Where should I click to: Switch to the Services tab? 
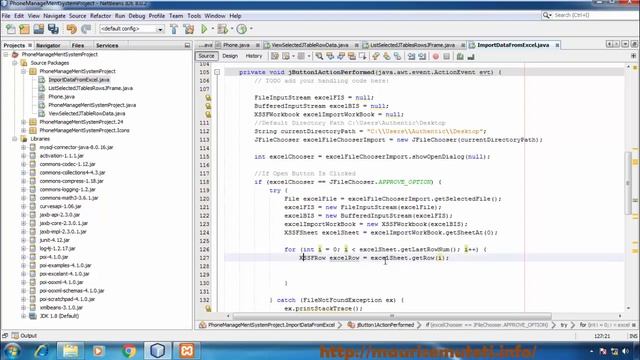(x=107, y=46)
